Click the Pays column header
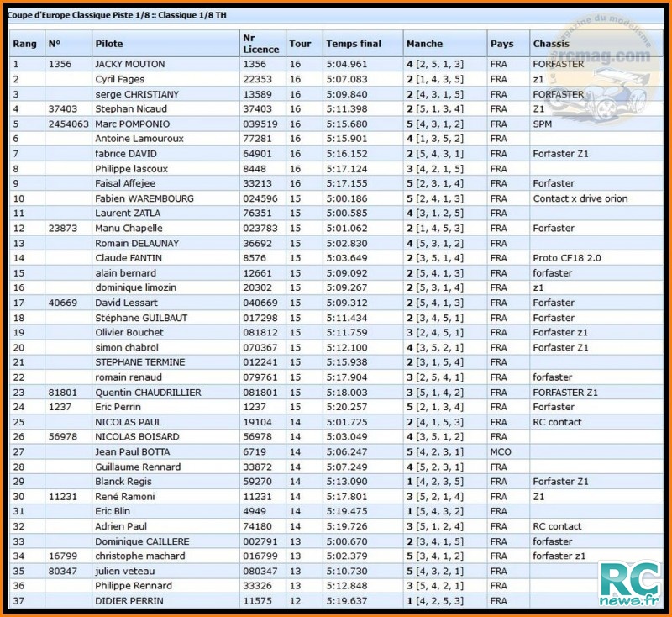Viewport: 672px width, 617px height. [x=501, y=44]
